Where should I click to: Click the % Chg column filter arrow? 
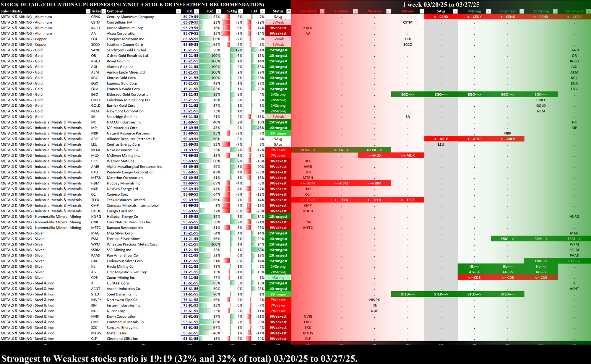tap(241, 11)
